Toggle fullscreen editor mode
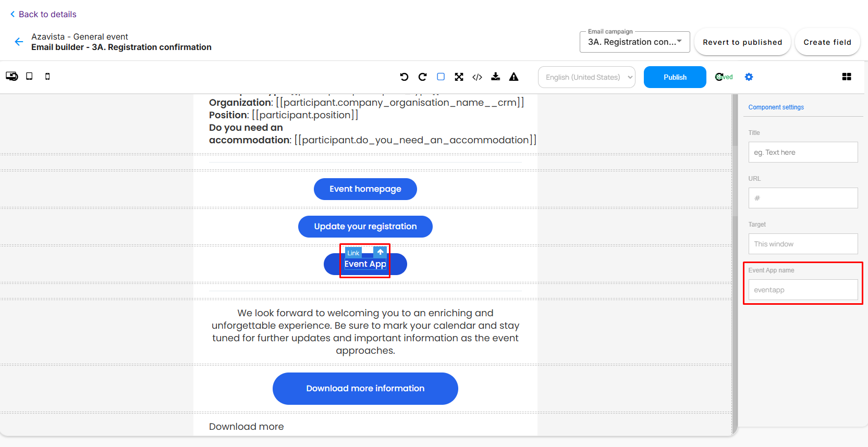Image resolution: width=868 pixels, height=447 pixels. 459,77
